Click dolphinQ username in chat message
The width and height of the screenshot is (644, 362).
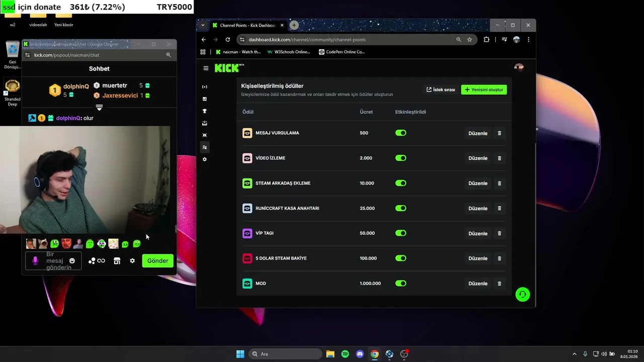68,118
